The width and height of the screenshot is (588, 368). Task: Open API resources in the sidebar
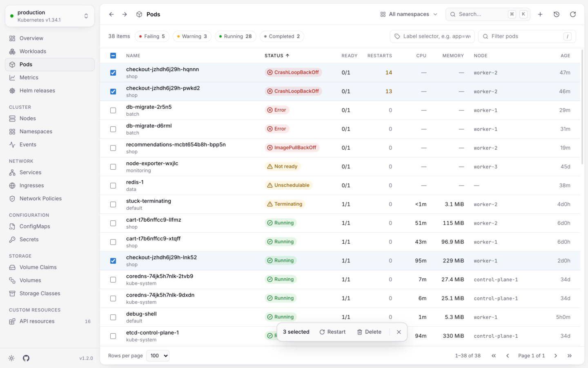[x=50, y=321]
